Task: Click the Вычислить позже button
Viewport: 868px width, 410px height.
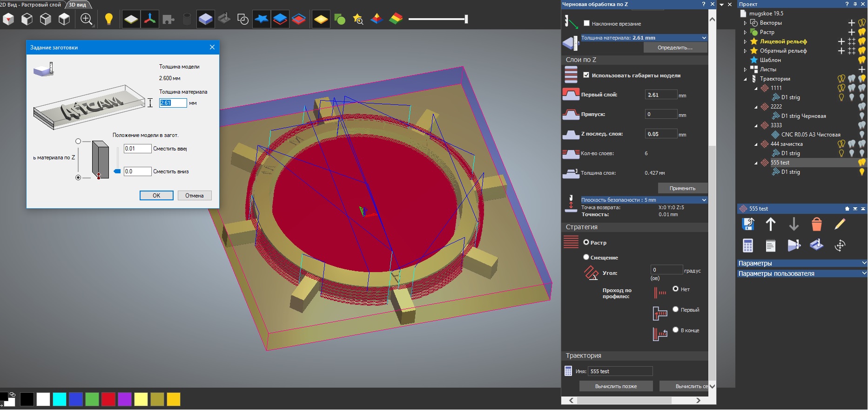Action: (x=616, y=386)
